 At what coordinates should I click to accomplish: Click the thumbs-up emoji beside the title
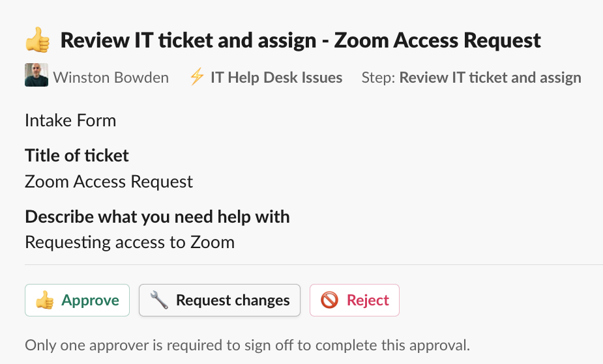click(x=38, y=41)
